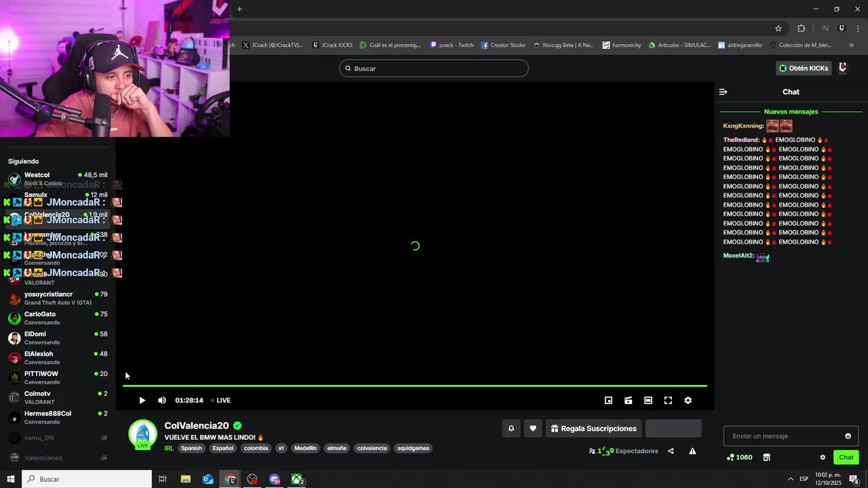The height and width of the screenshot is (488, 868).
Task: Open Westcol channel in Siguiendo list
Action: point(58,179)
